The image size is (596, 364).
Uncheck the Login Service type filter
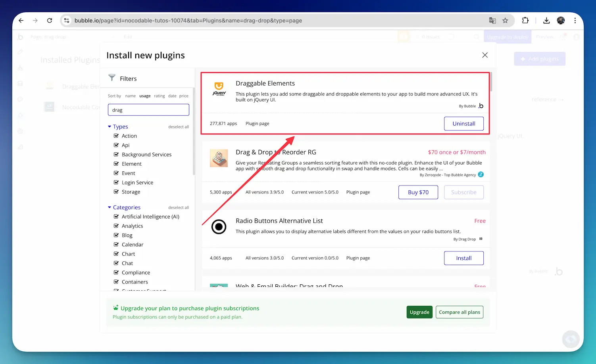pyautogui.click(x=116, y=182)
